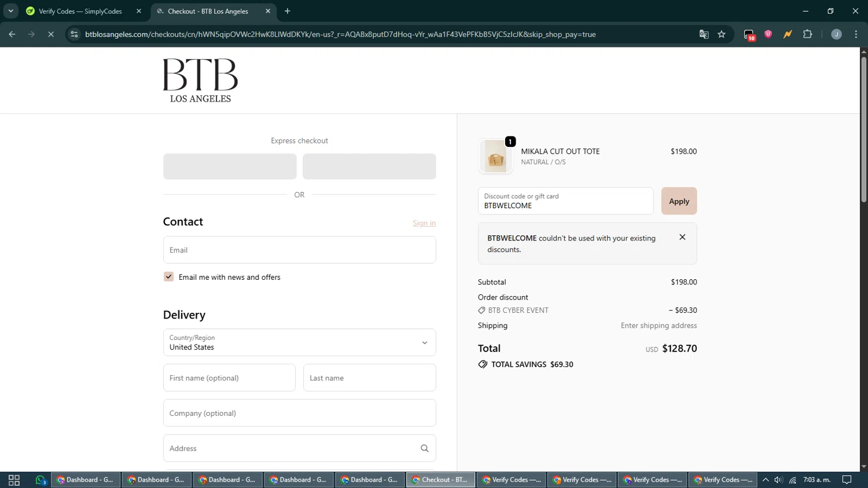This screenshot has height=488, width=868.
Task: Click the Last name field
Action: (x=369, y=378)
